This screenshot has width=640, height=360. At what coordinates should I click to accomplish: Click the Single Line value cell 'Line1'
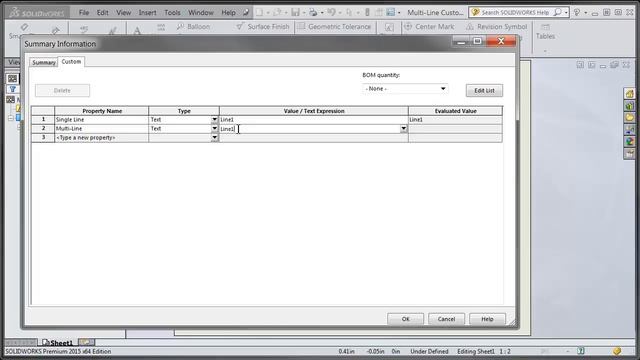click(313, 120)
